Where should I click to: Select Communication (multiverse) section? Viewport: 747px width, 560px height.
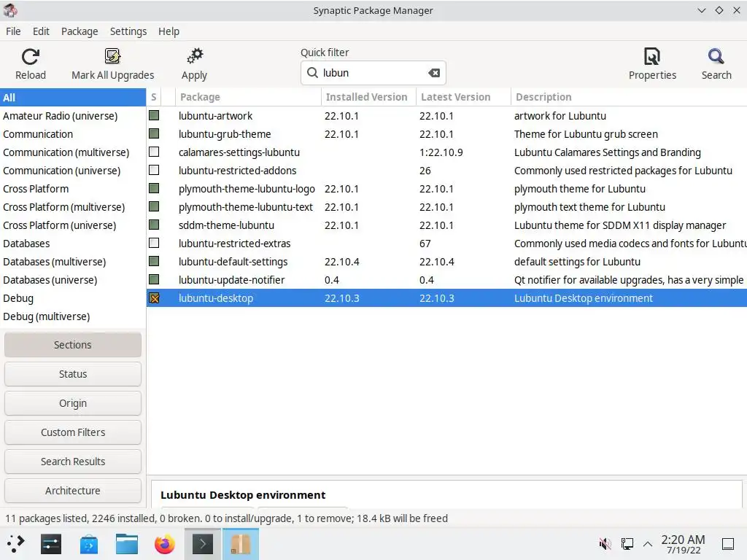(73, 152)
